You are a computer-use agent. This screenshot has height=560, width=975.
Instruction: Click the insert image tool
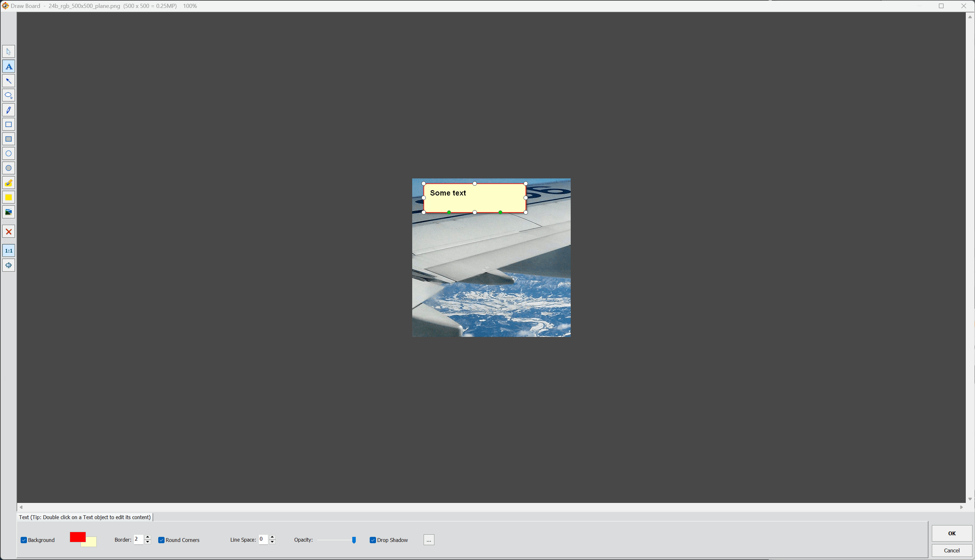point(9,212)
